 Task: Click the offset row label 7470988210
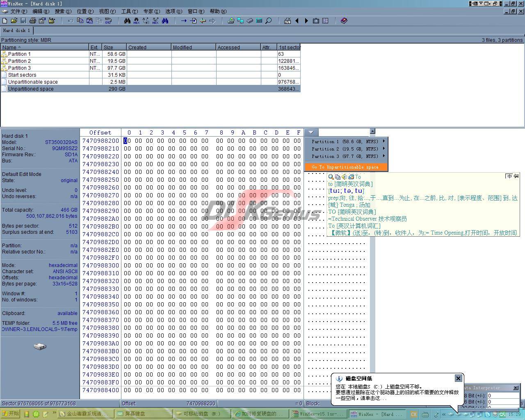pyautogui.click(x=100, y=148)
